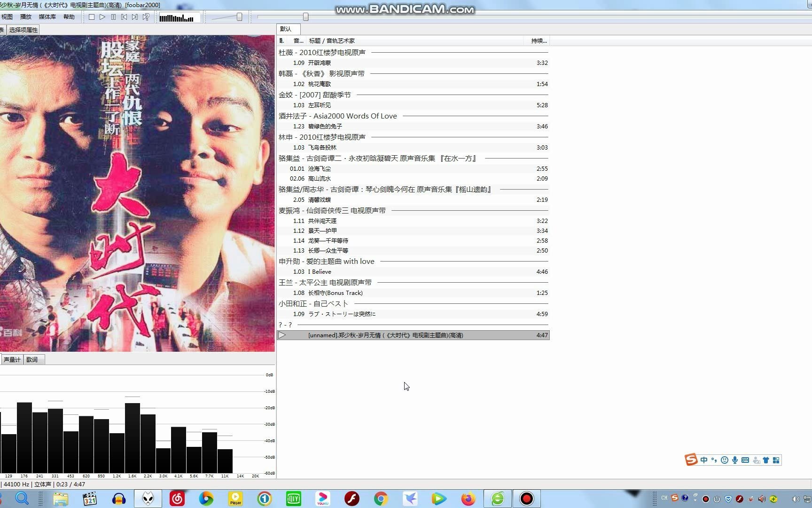
Task: Skip to the next track
Action: tap(135, 17)
